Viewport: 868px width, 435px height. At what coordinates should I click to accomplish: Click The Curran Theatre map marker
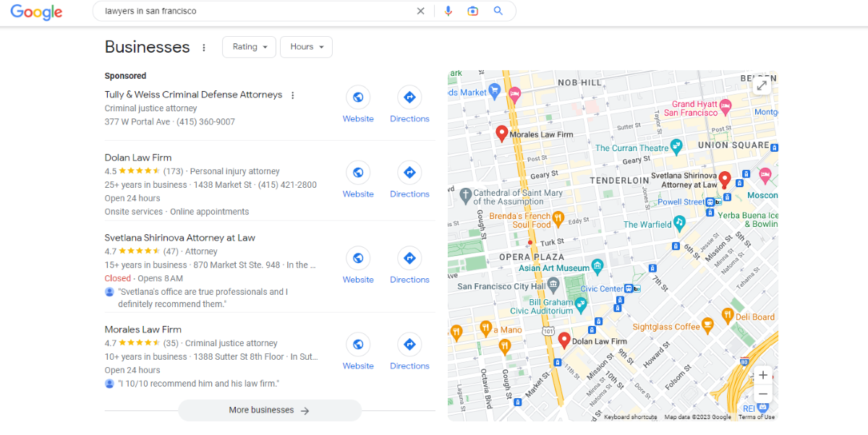[x=676, y=146]
